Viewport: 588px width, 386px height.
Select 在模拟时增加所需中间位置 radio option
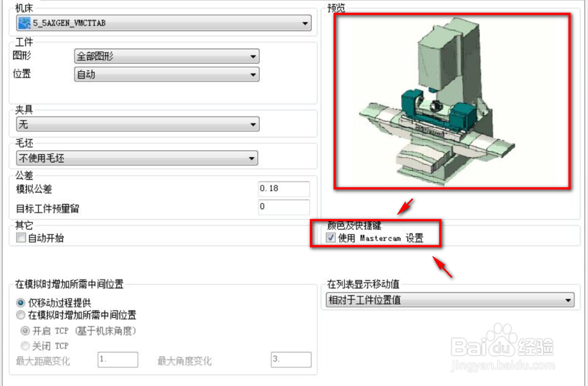(21, 315)
